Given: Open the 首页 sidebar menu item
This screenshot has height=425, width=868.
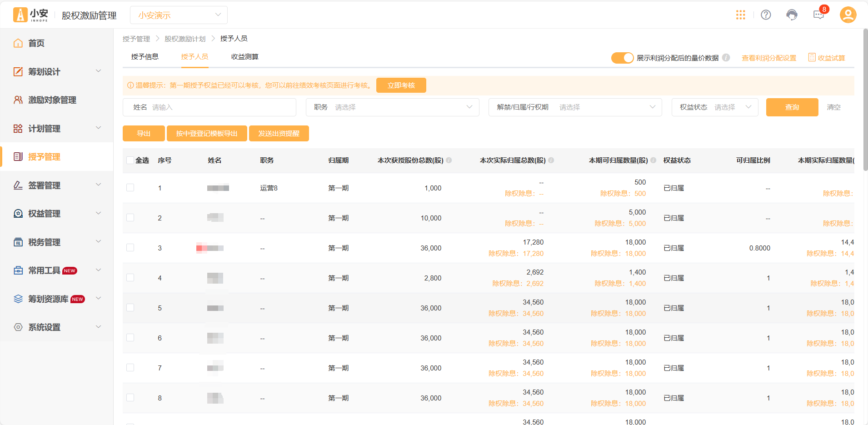Looking at the screenshot, I should pos(57,43).
